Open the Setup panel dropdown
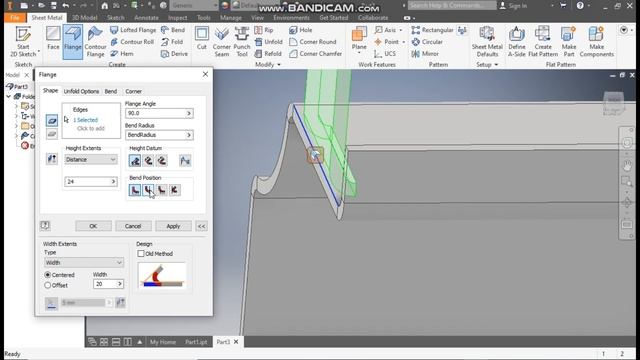 coord(487,64)
